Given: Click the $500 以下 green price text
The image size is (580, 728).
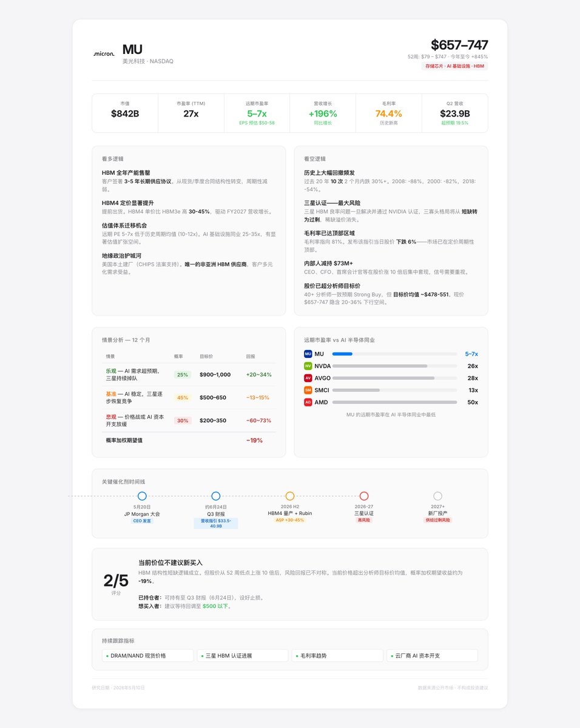Looking at the screenshot, I should [x=217, y=606].
